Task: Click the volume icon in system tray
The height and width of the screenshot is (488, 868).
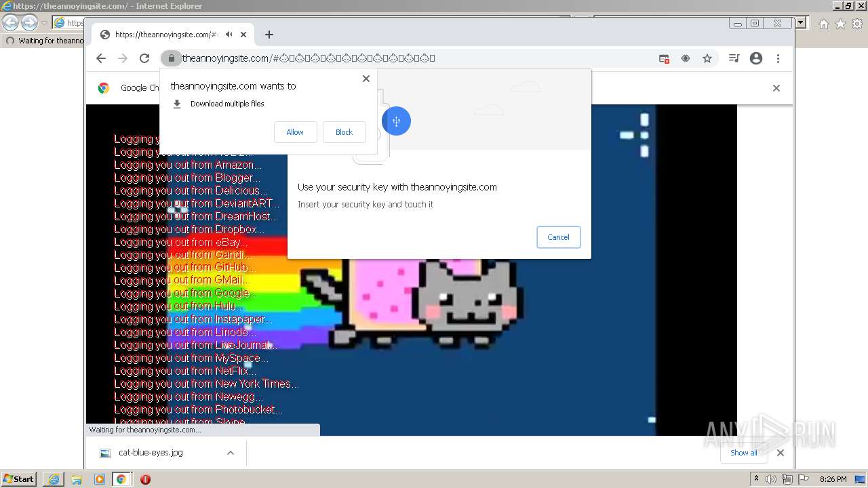Action: click(x=771, y=479)
